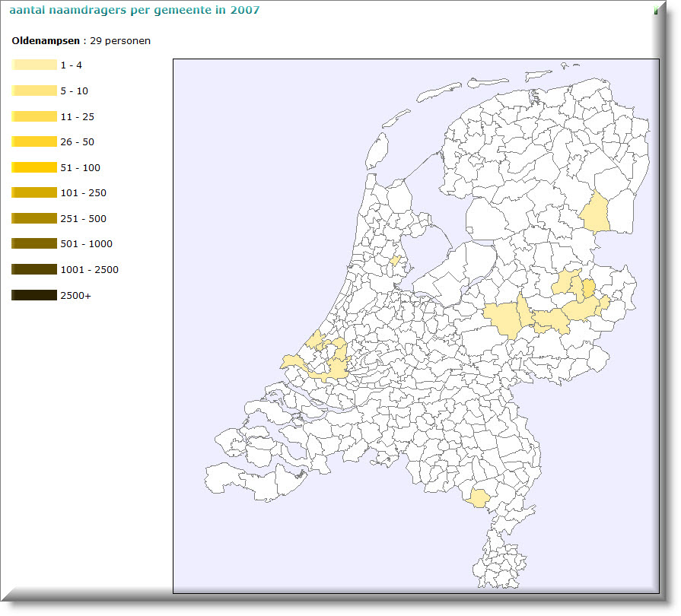
Task: Click the 51 - 100 legend swatch
Action: [x=34, y=167]
